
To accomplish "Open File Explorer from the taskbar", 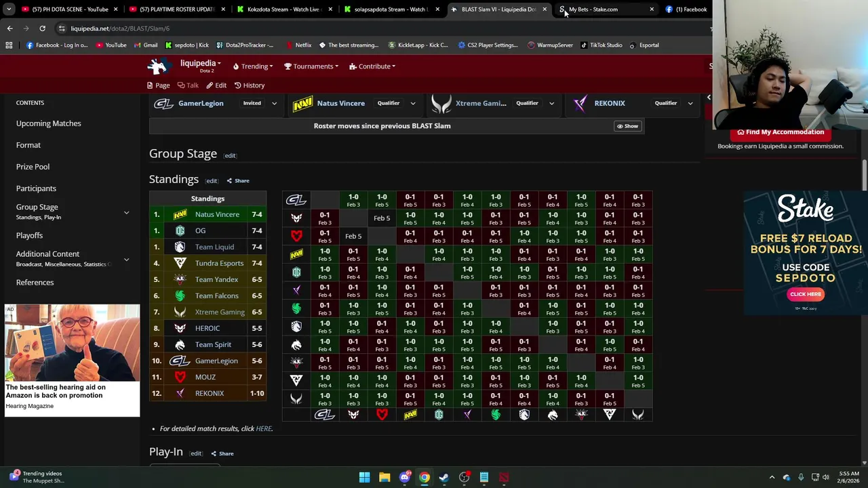I will click(x=384, y=477).
